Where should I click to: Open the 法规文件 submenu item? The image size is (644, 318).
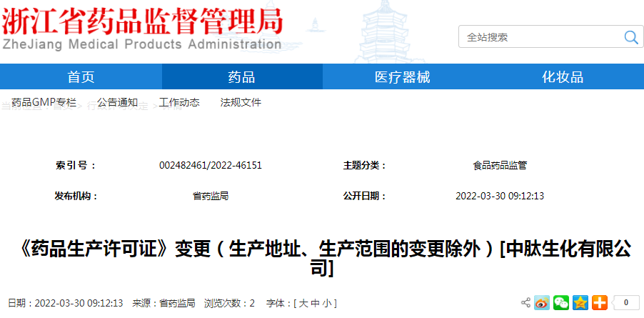[241, 102]
